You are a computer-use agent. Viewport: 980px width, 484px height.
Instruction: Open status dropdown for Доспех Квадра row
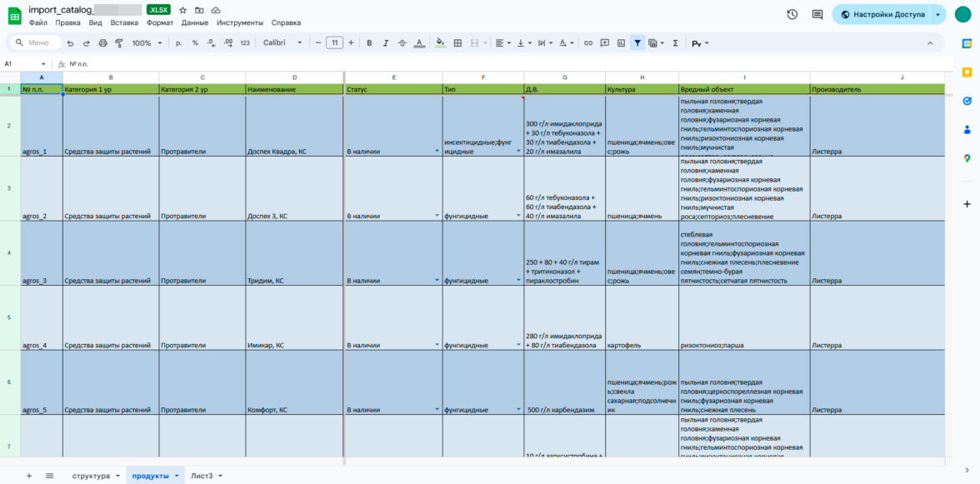point(437,152)
